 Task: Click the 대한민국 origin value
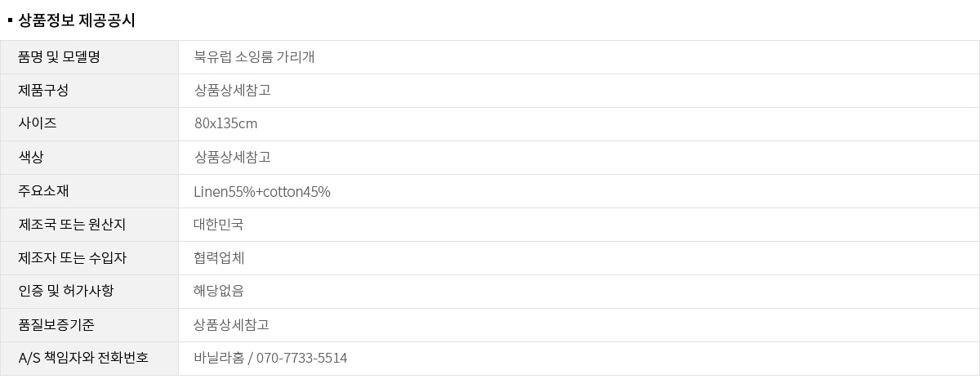[218, 225]
